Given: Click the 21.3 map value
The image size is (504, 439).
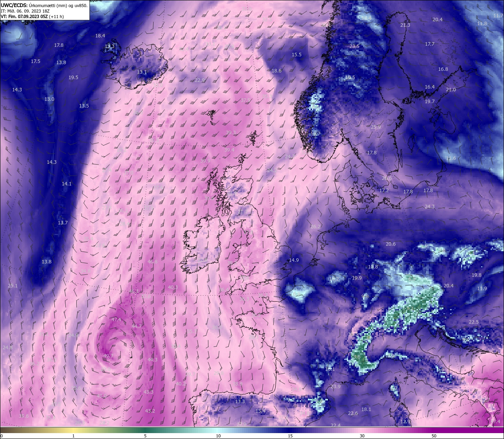Looking at the screenshot, I should tap(405, 25).
